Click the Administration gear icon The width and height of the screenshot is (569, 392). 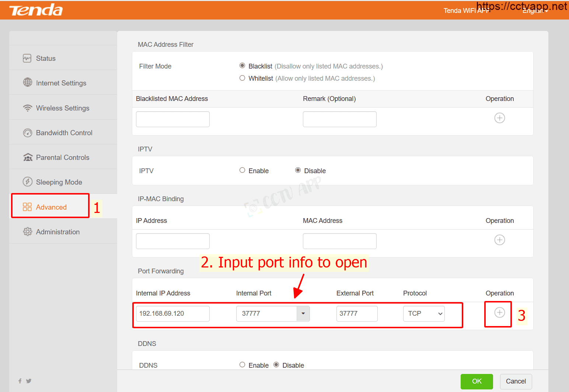27,232
